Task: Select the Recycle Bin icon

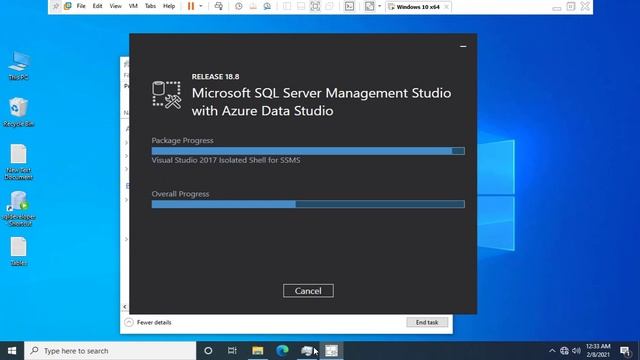Action: click(x=18, y=112)
